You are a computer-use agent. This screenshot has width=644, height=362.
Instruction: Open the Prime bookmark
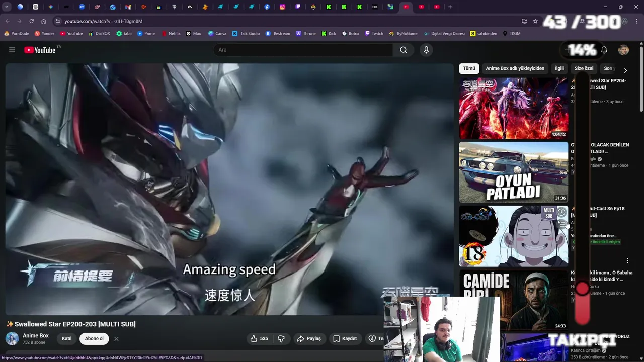pos(146,33)
